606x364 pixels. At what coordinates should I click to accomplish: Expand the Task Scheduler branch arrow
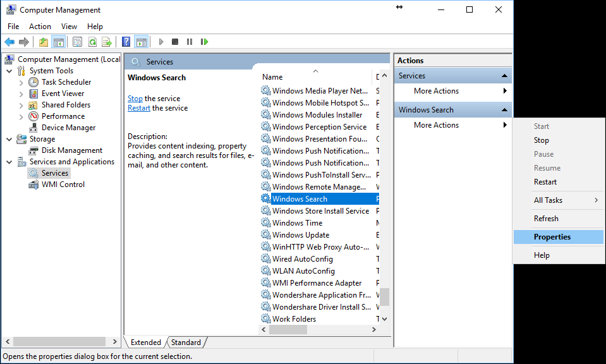pyautogui.click(x=21, y=82)
